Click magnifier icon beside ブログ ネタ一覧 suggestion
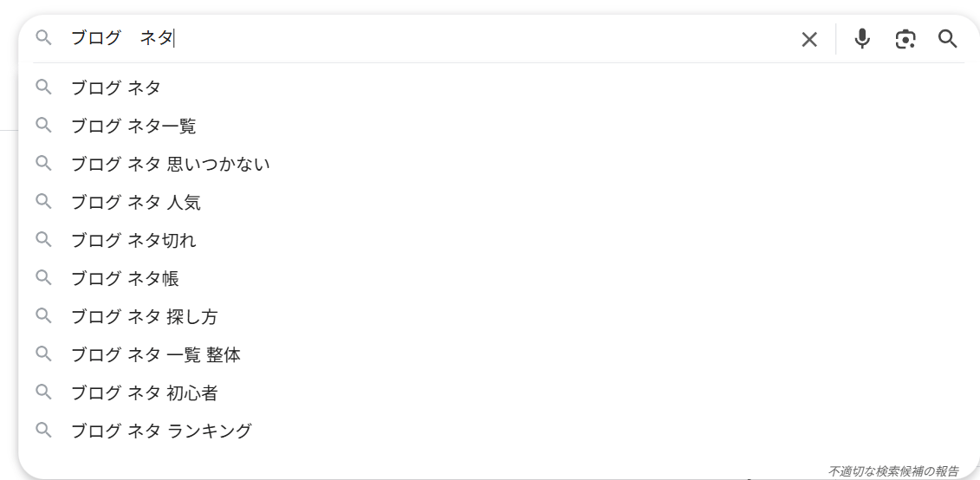Viewport: 980px width, 480px height. pyautogui.click(x=43, y=125)
